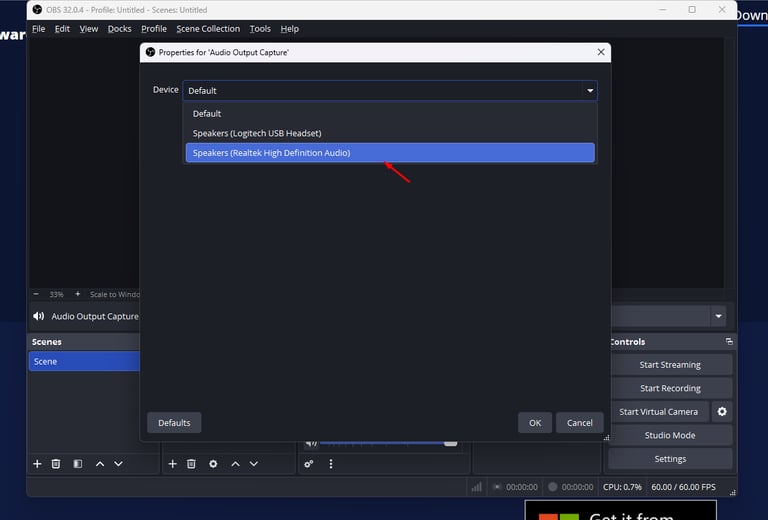Open audio mixer three-dot menu
Image resolution: width=768 pixels, height=520 pixels.
pos(331,464)
